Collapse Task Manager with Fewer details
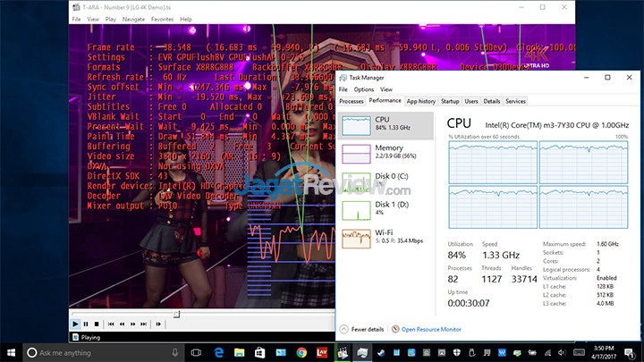This screenshot has height=362, width=644. [362, 329]
